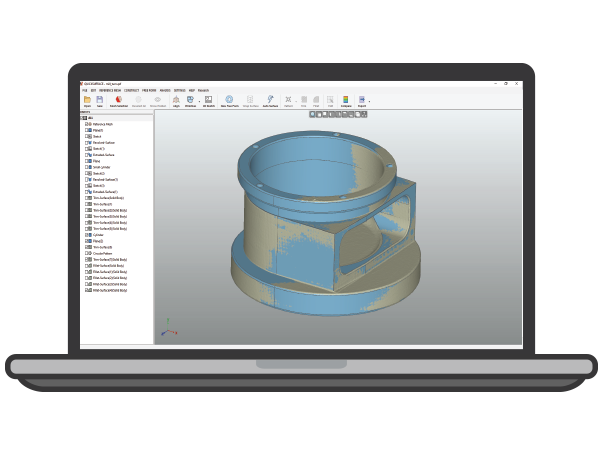Viewport: 600px width, 450px height.
Task: Collapse the root node of feature tree
Action: [83, 118]
